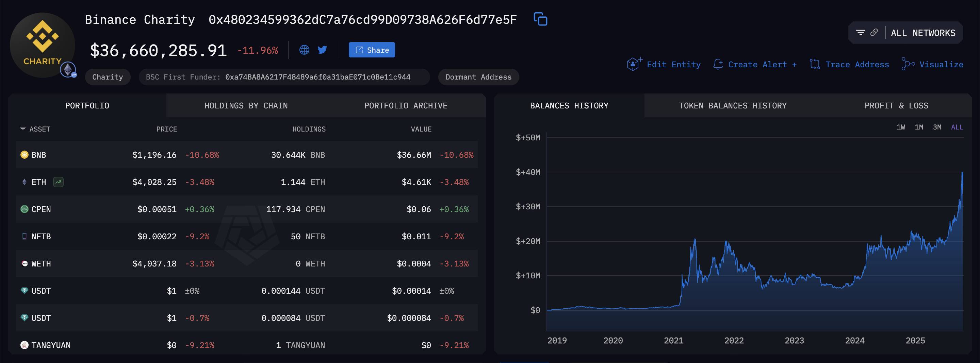Expand the Create Alert + option

coord(755,65)
